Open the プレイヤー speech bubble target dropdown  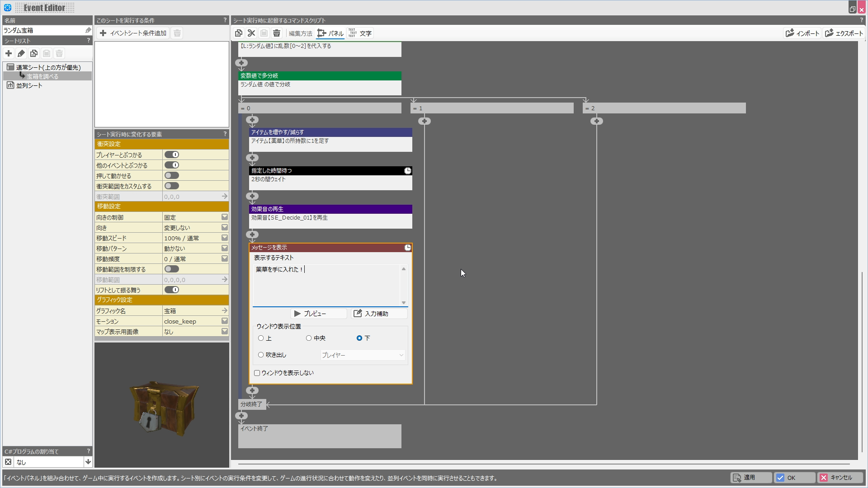point(363,355)
